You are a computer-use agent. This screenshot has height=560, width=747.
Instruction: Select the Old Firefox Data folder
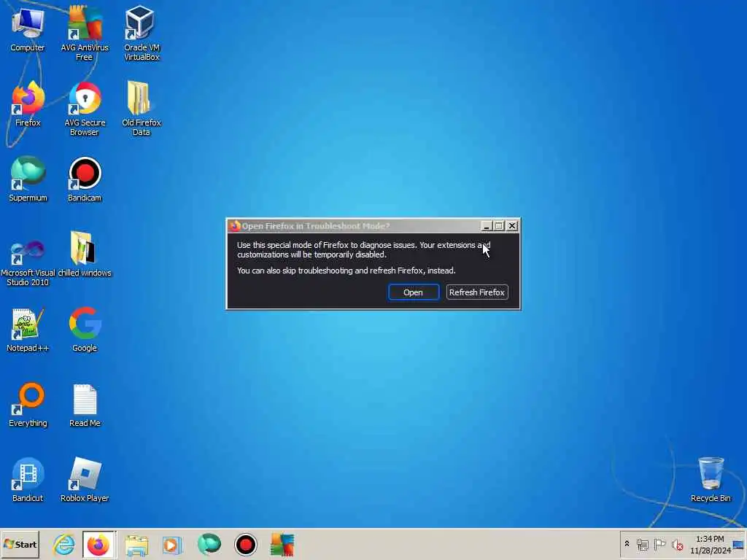[141, 109]
